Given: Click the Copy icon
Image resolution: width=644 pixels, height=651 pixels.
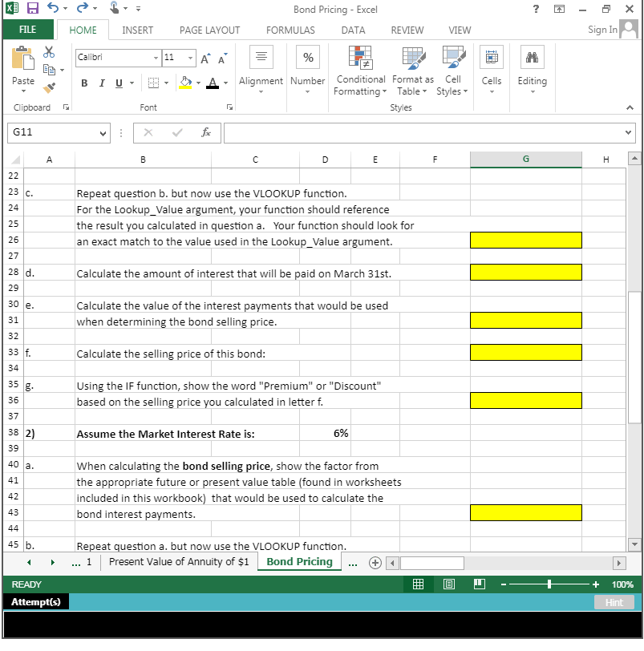Looking at the screenshot, I should [49, 69].
